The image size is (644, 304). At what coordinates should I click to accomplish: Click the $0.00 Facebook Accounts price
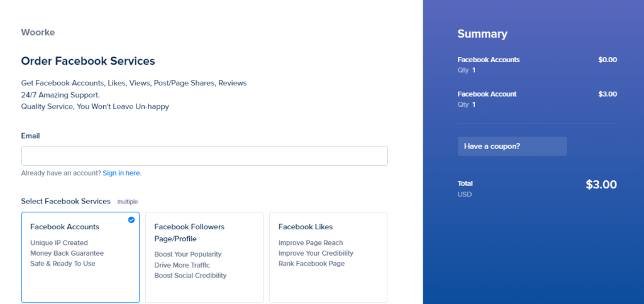point(608,60)
